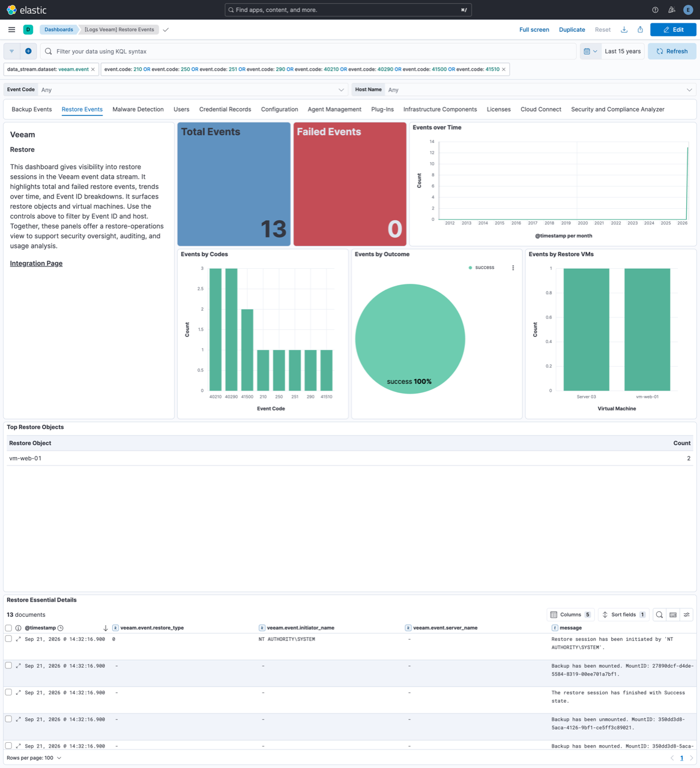Open the Sort fields menu
Image resolution: width=700 pixels, height=768 pixels.
click(x=623, y=615)
